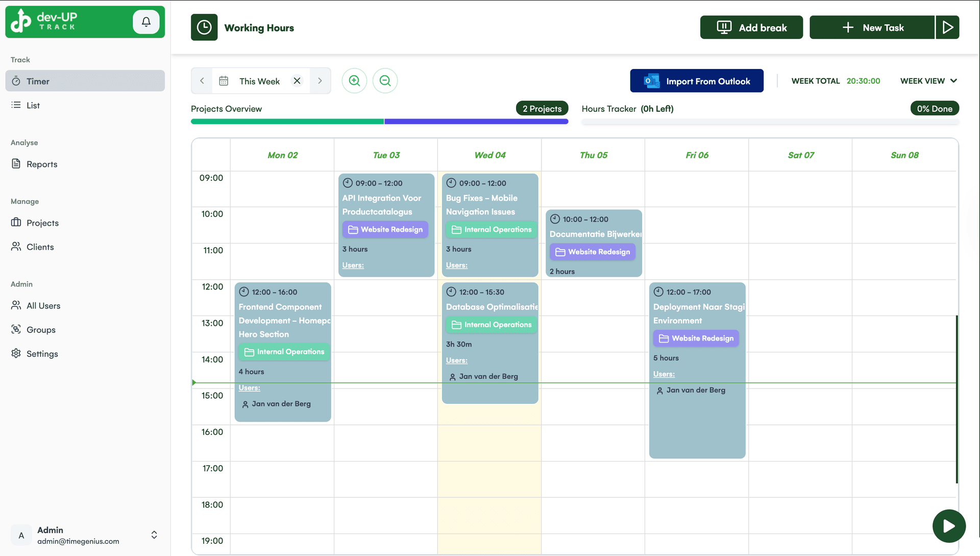Open the WEEK VIEW dropdown
The height and width of the screenshot is (556, 980).
(x=928, y=81)
